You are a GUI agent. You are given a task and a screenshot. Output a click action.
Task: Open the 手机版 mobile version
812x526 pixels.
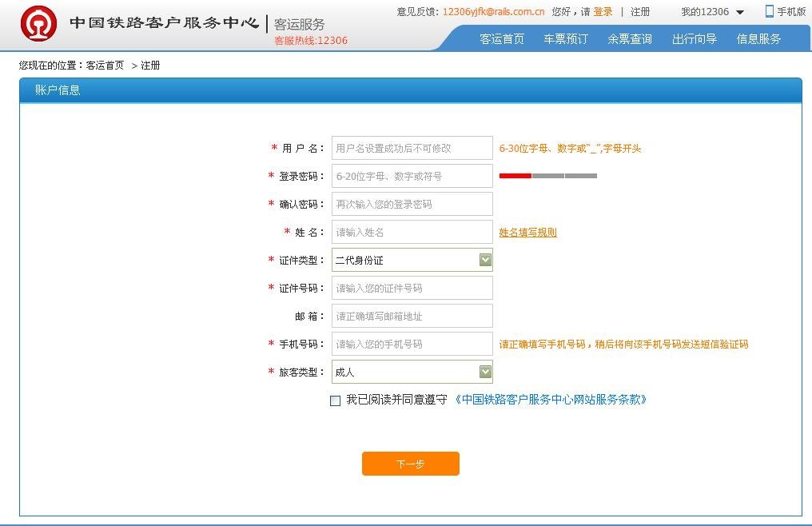(x=788, y=10)
